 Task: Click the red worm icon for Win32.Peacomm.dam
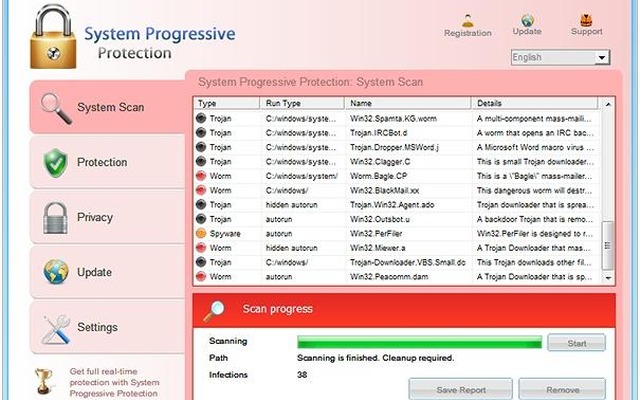point(201,276)
